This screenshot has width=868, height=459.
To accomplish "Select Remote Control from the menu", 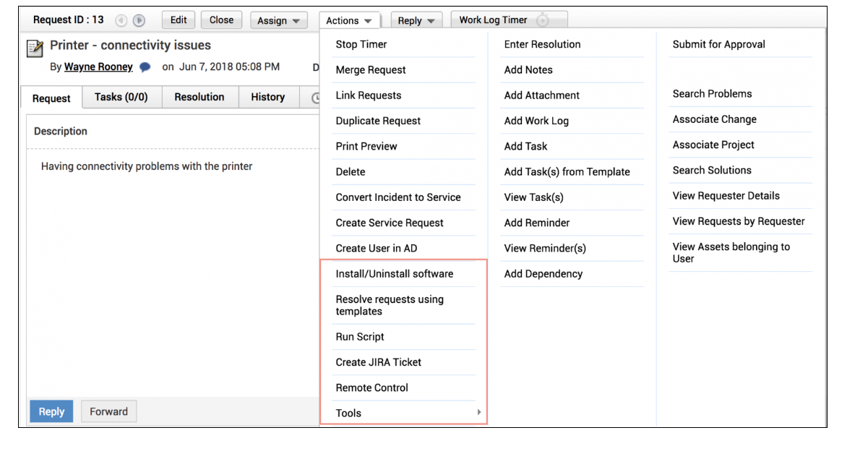I will click(x=371, y=387).
